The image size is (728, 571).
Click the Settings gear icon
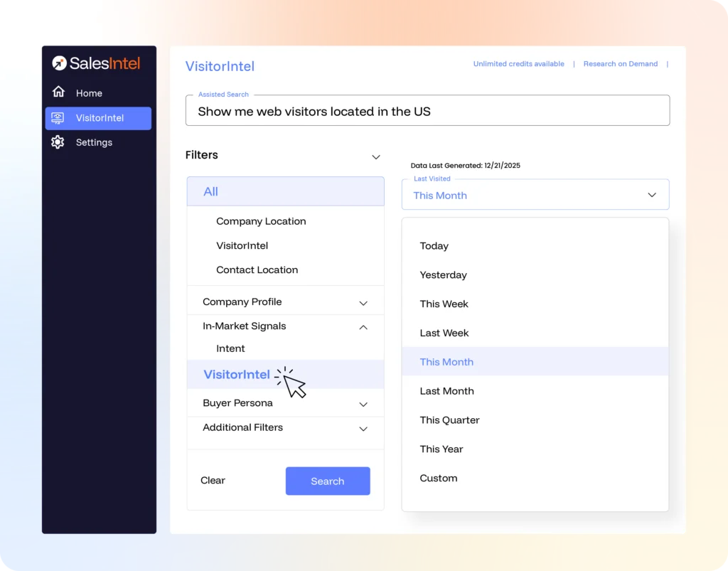(58, 142)
